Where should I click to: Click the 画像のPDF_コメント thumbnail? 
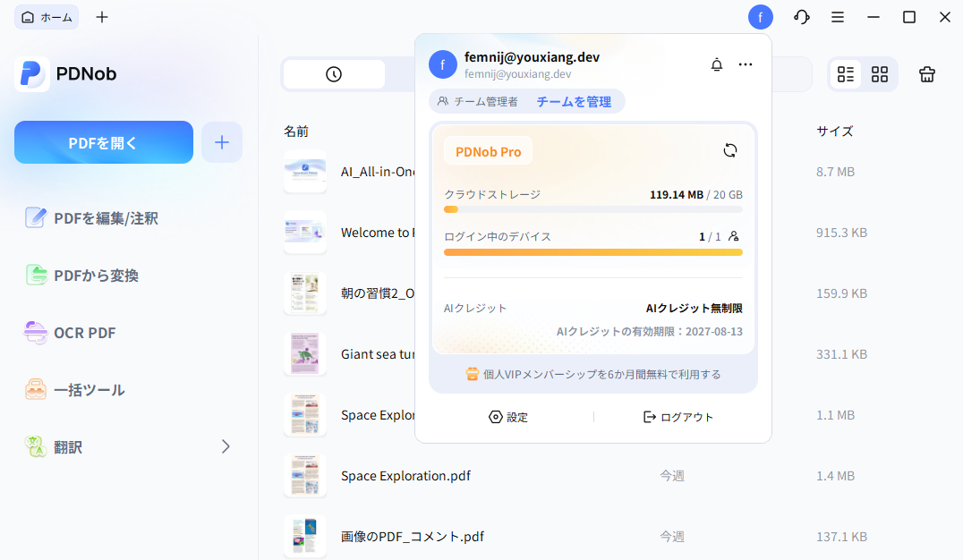tap(305, 536)
